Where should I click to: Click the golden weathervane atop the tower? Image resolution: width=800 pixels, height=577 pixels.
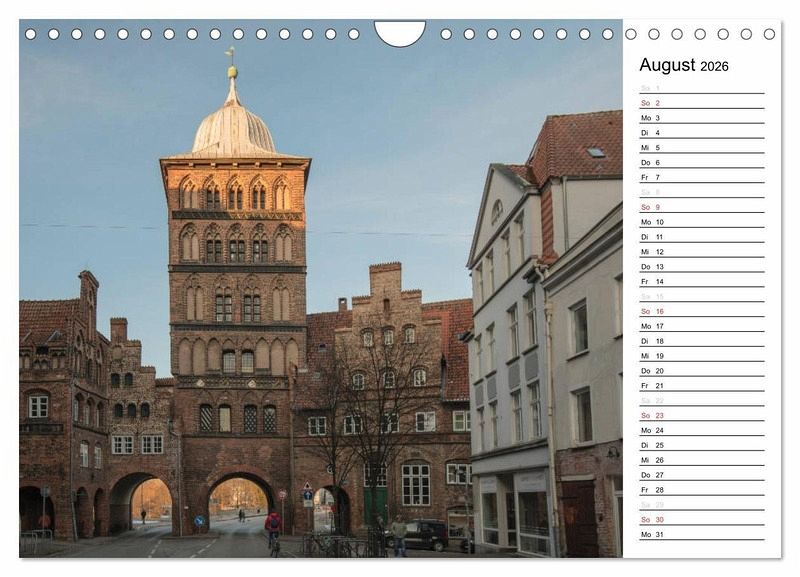tap(231, 58)
